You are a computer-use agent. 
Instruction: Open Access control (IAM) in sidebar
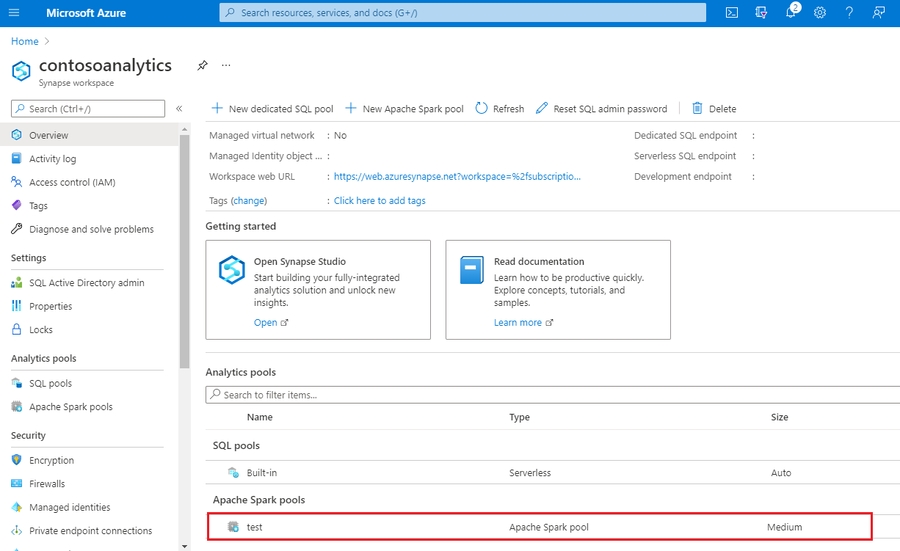[x=72, y=182]
